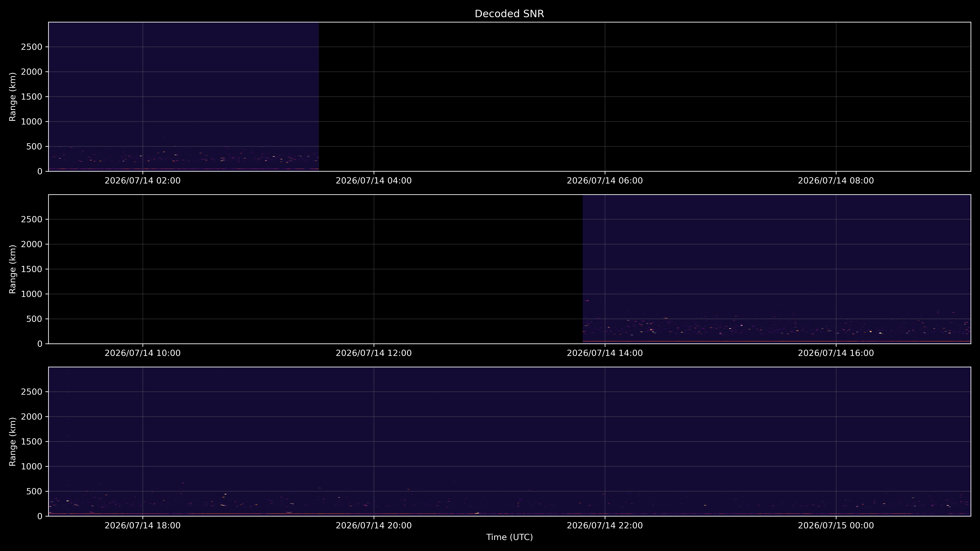The image size is (980, 551).
Task: Select the '1500' tick in top panel
Action: (32, 97)
